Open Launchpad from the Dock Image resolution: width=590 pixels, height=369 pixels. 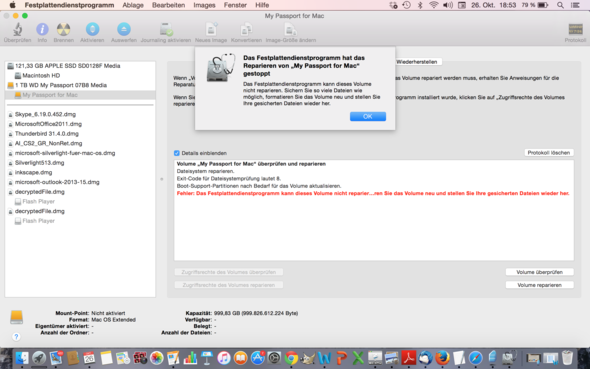[39, 358]
